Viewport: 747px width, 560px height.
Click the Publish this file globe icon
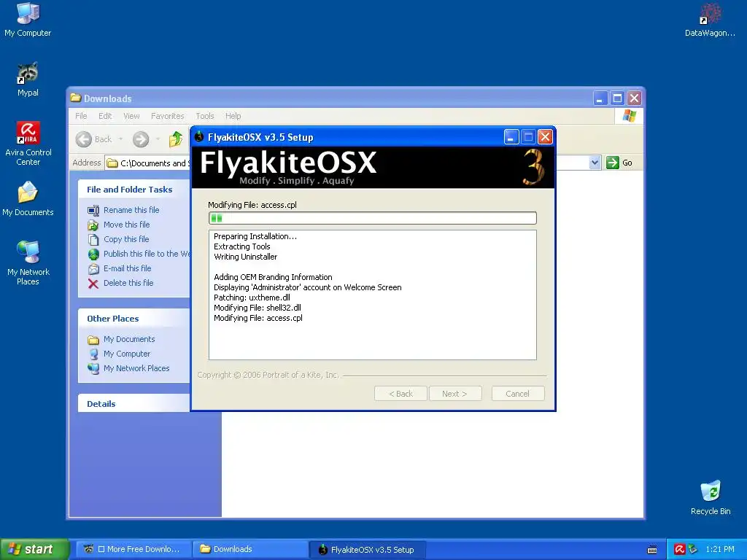point(93,254)
